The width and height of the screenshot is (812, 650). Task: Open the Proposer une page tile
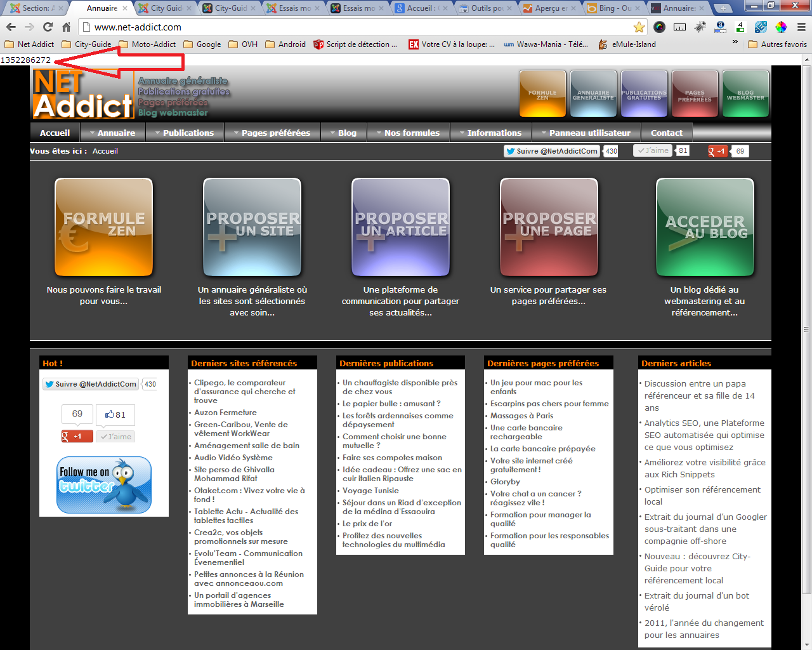pos(549,227)
